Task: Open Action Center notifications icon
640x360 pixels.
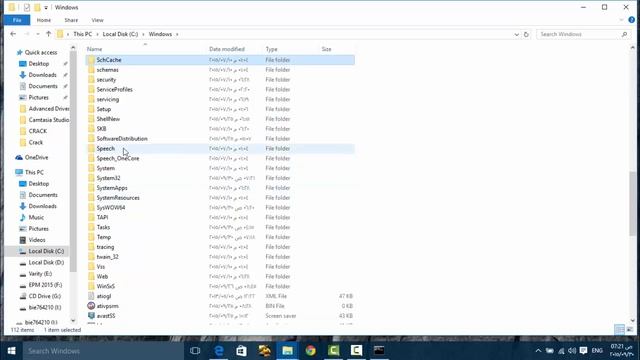Action: tap(583, 351)
